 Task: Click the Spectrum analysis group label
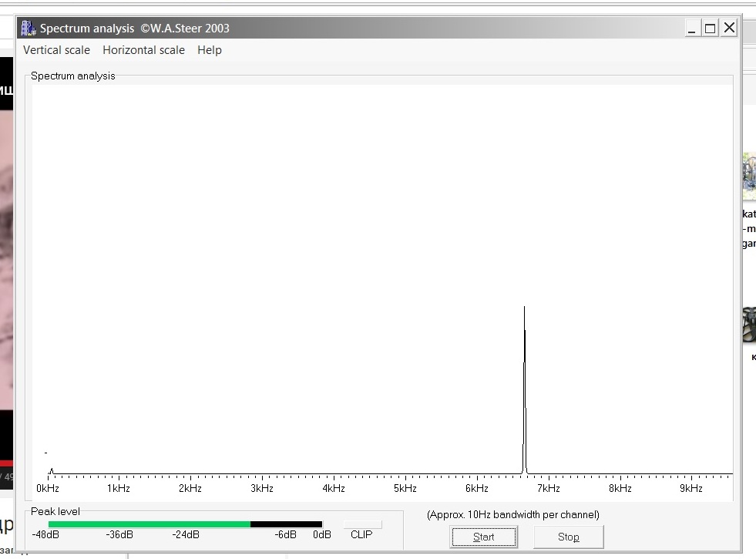(x=72, y=76)
